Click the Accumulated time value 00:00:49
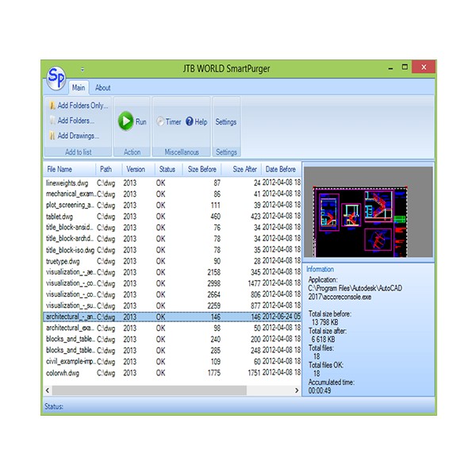The width and height of the screenshot is (476, 476). coord(320,390)
